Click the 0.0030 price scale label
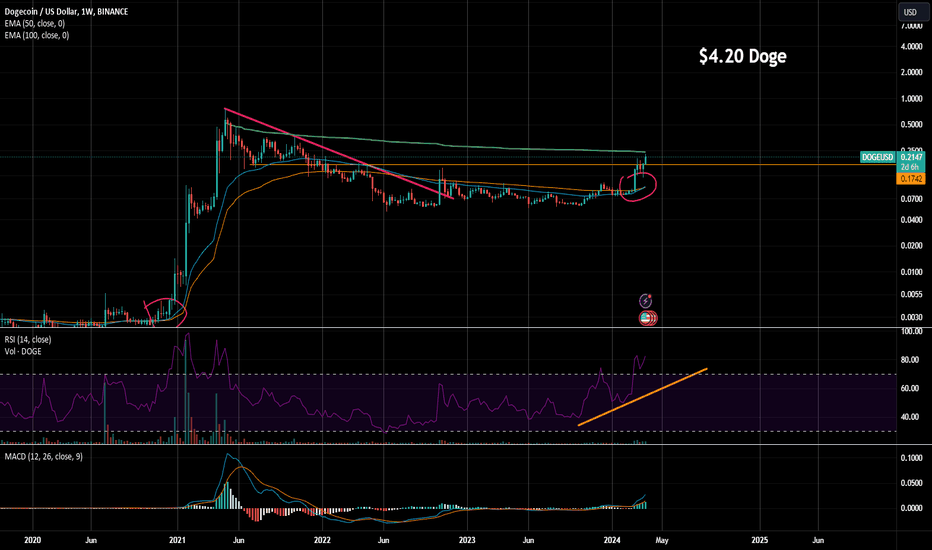The width and height of the screenshot is (932, 550). (911, 318)
